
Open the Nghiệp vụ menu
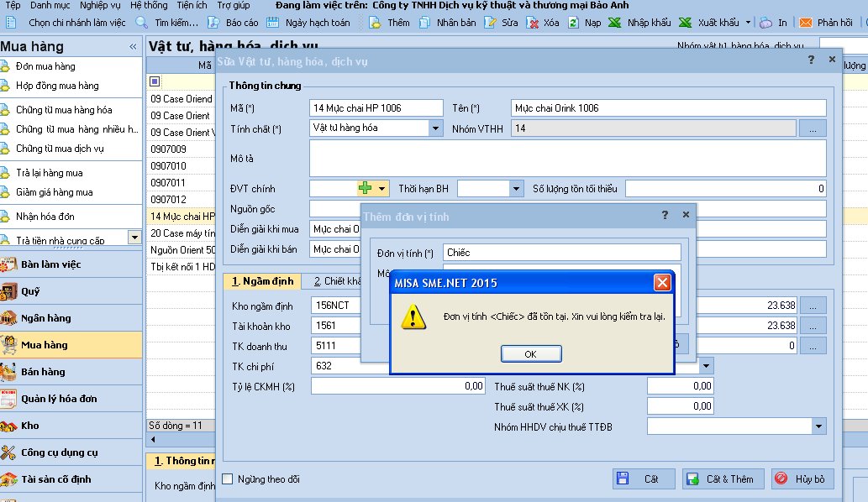click(100, 6)
